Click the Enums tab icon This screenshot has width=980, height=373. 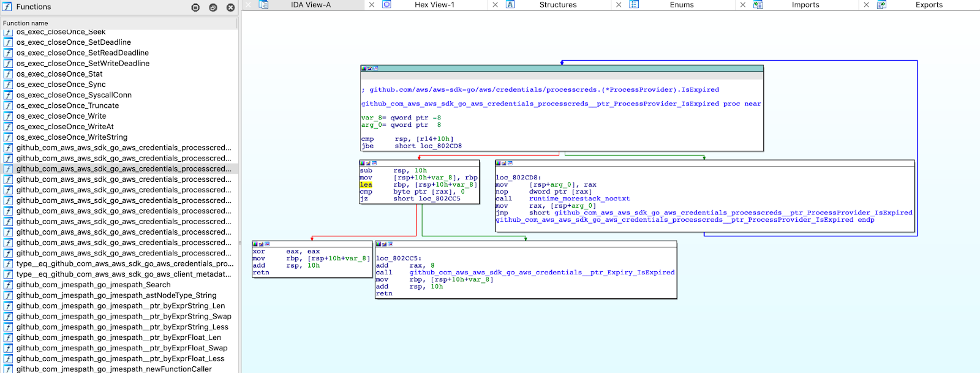click(x=634, y=5)
